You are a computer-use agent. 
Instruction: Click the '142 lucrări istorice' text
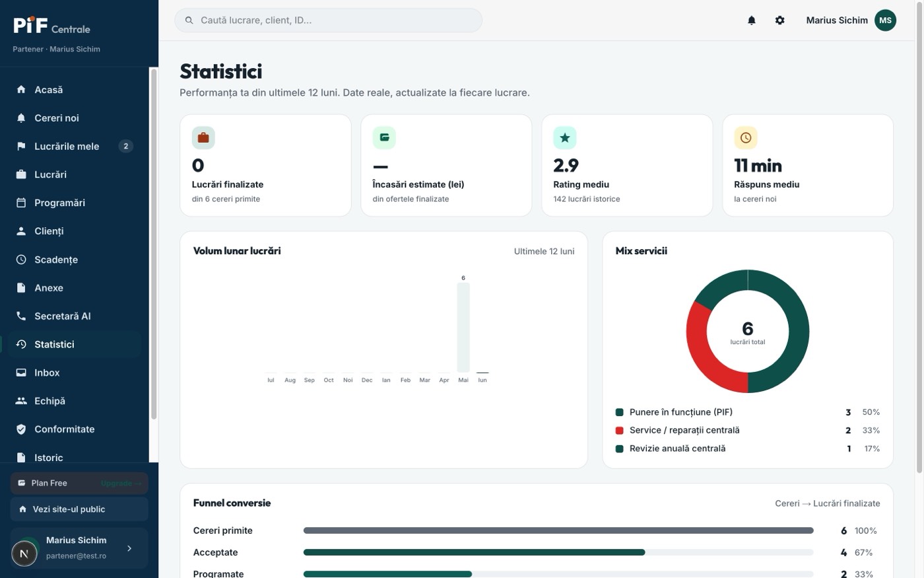pos(587,199)
